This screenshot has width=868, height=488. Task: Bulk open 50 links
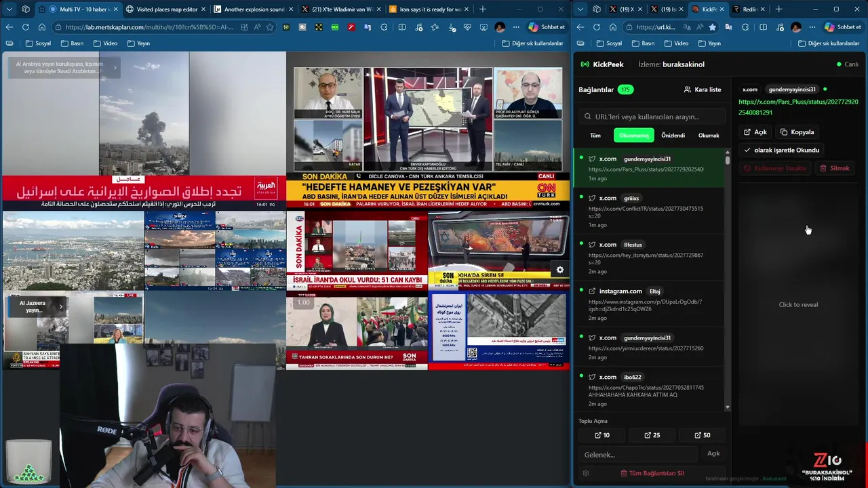[702, 435]
